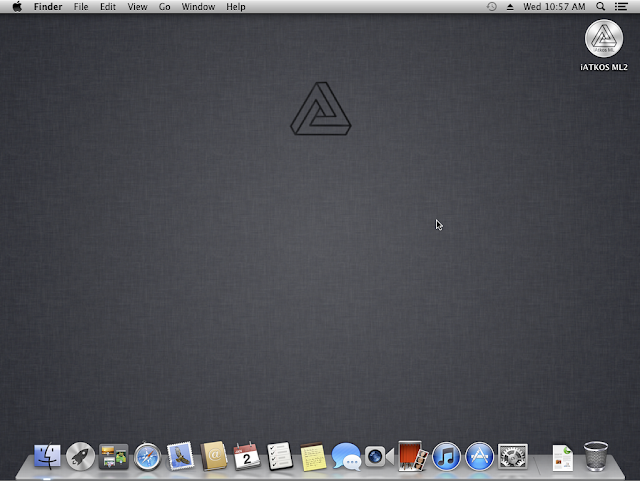
Task: Open Contacts address book icon
Action: [x=213, y=456]
